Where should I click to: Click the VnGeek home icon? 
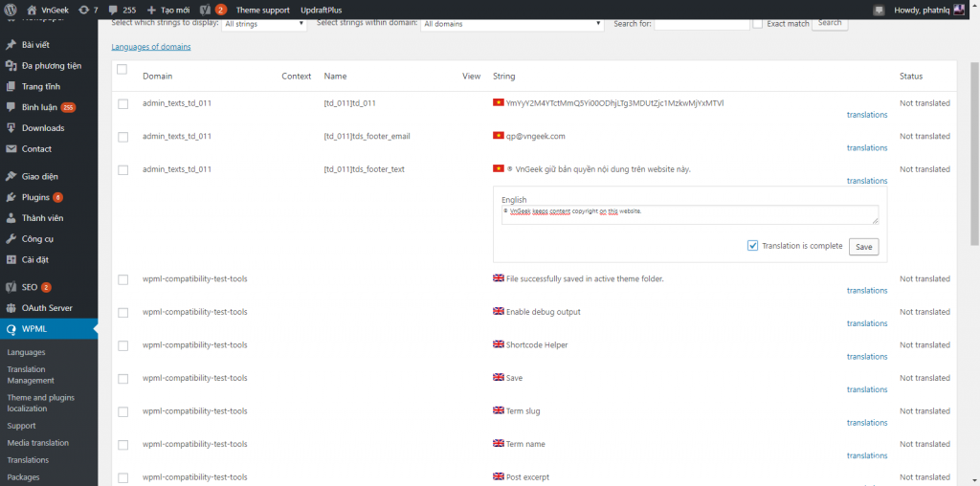click(32, 10)
